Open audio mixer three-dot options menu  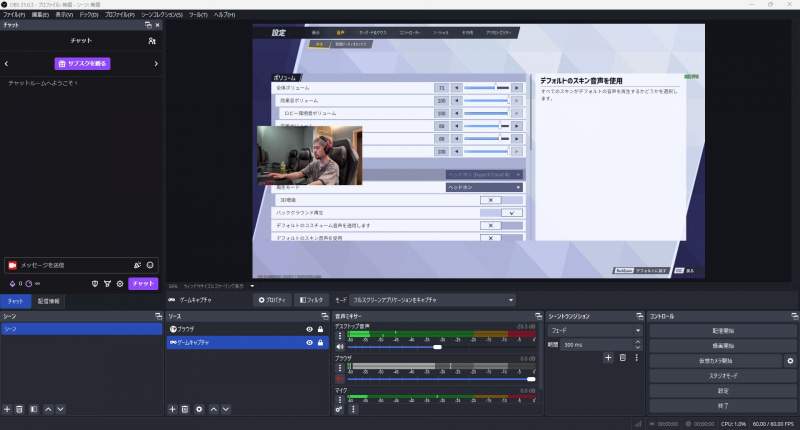pyautogui.click(x=353, y=409)
